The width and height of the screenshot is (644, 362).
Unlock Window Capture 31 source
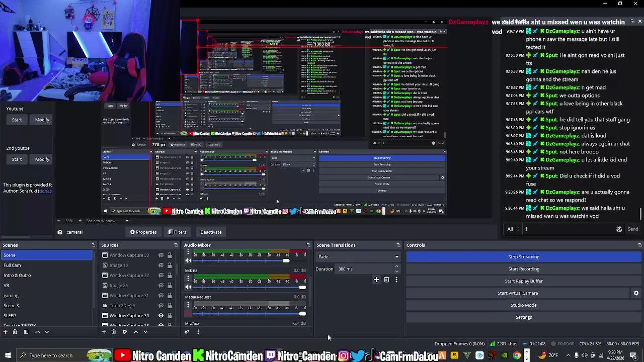tap(170, 296)
